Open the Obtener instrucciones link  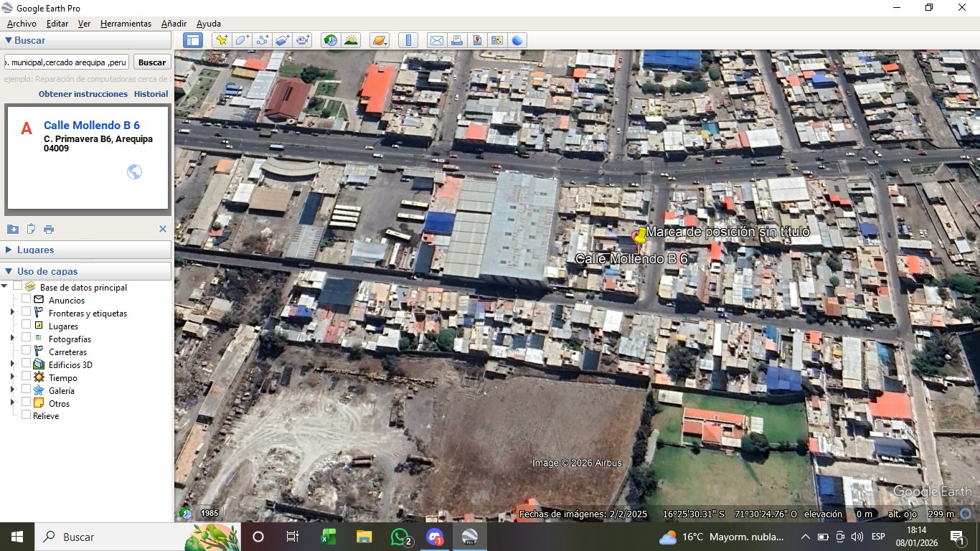click(x=83, y=94)
